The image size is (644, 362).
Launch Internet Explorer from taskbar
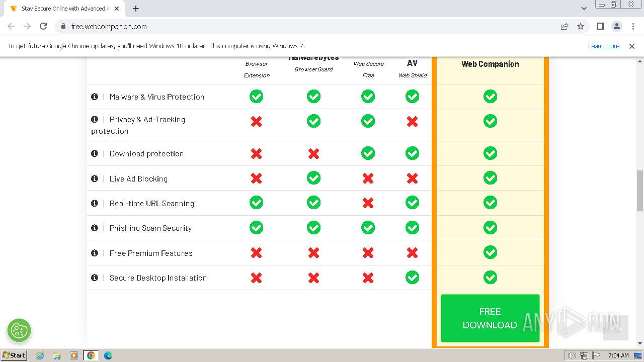click(40, 355)
